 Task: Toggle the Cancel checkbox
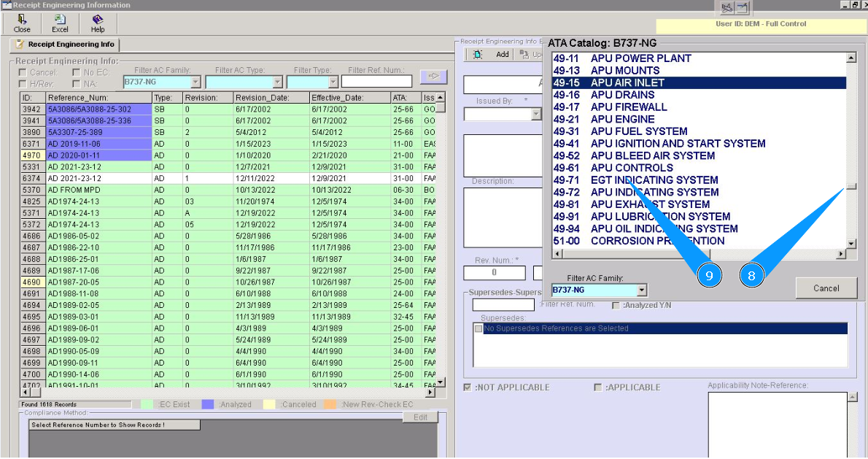23,72
